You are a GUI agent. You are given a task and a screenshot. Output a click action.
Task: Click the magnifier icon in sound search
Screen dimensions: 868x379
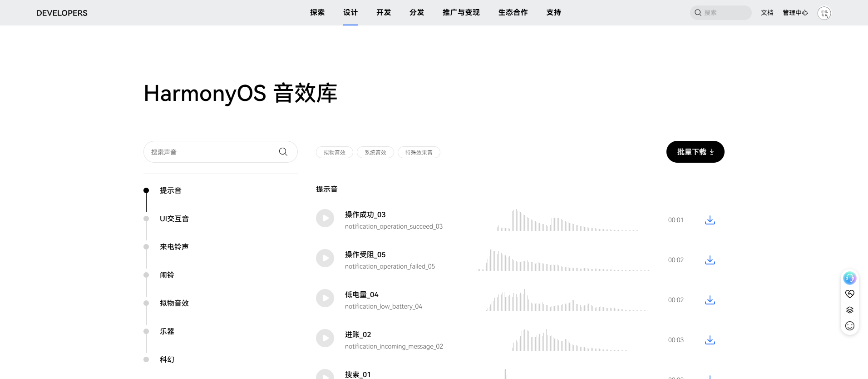tap(283, 152)
